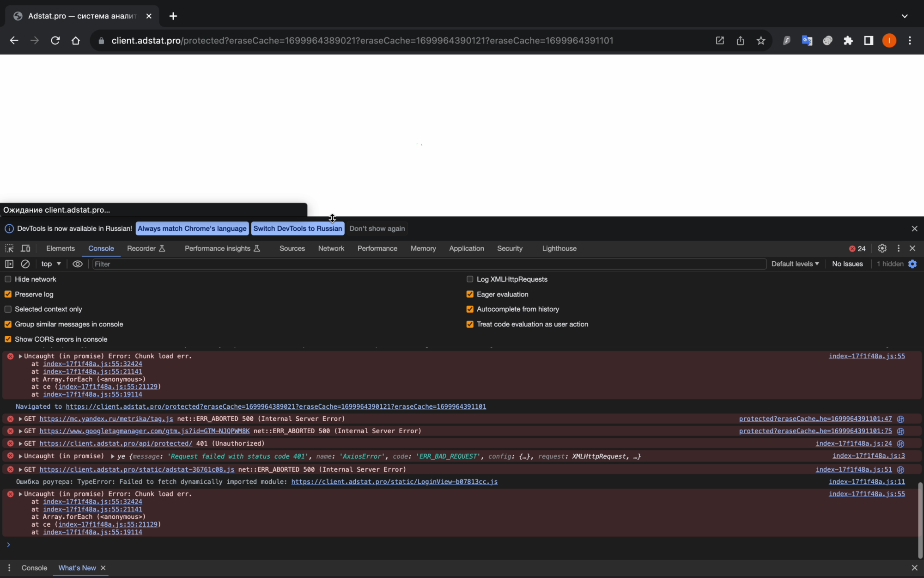Expand the first Chunk load error stack

20,356
